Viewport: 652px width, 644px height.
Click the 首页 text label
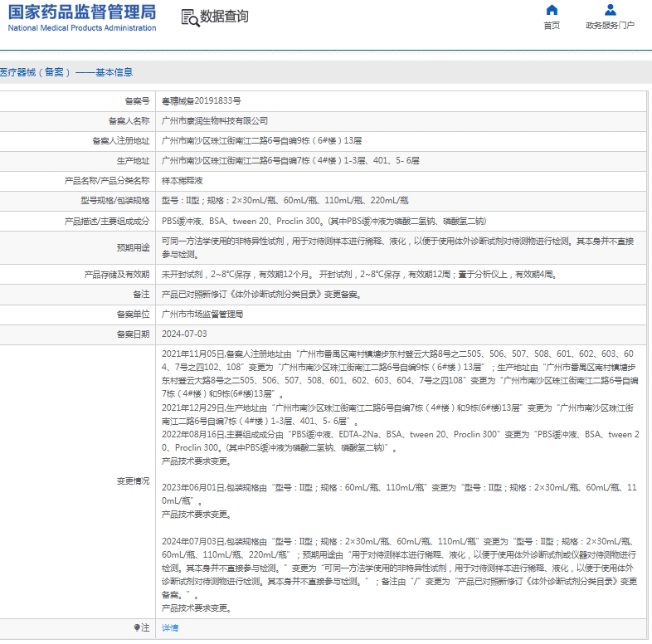click(x=552, y=26)
